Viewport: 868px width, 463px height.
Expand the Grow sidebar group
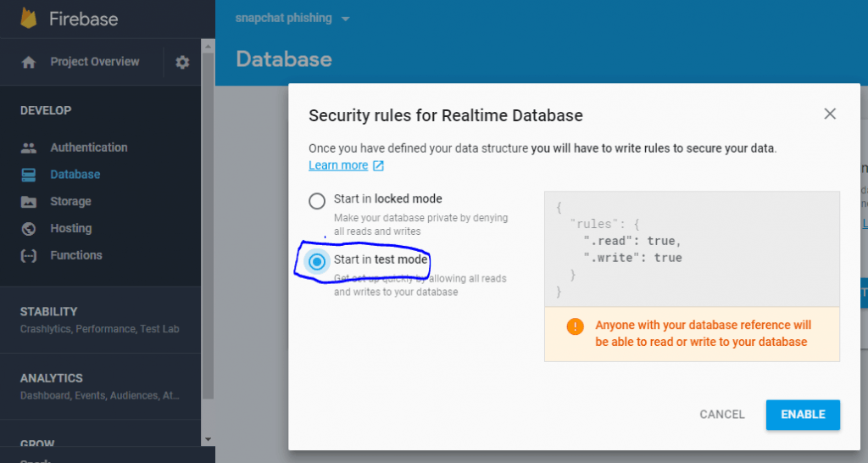click(x=37, y=443)
